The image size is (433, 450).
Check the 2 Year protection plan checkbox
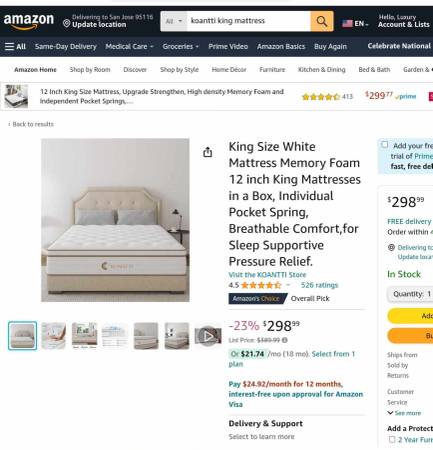coord(392,440)
